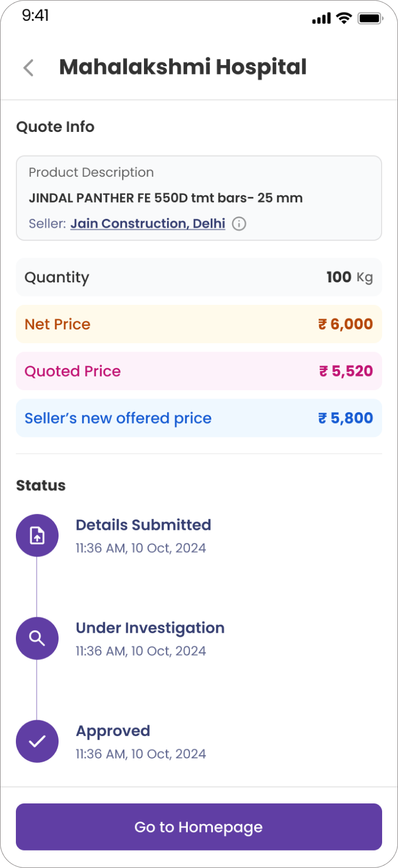Select the Quantity 100 Kg row
398x868 pixels.
pyautogui.click(x=199, y=277)
